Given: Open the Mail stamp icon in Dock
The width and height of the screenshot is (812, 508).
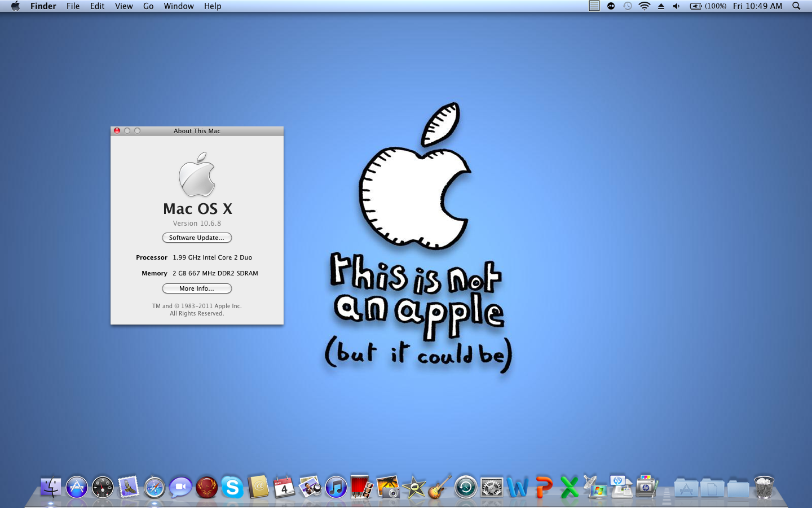Looking at the screenshot, I should (129, 487).
